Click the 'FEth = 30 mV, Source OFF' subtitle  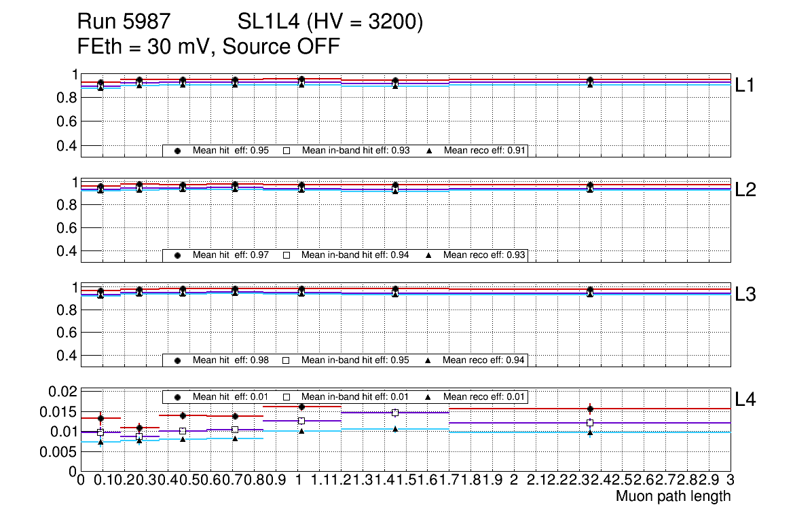[x=208, y=47]
